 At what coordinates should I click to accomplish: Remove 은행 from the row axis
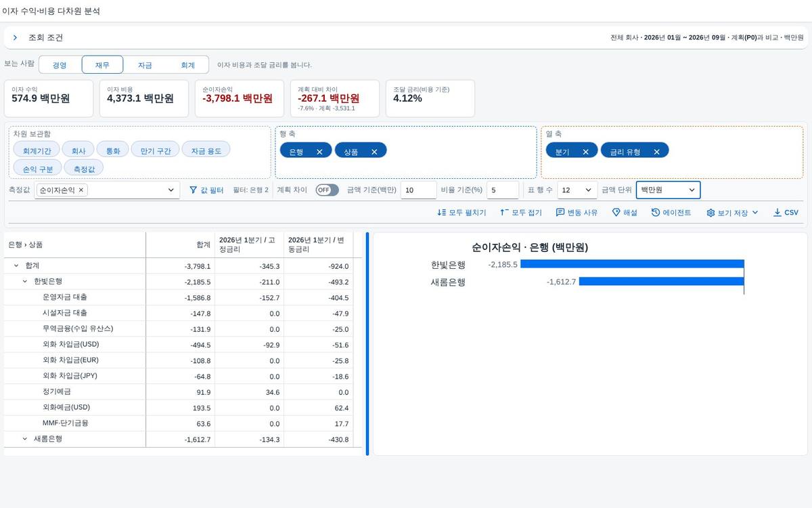pos(319,152)
